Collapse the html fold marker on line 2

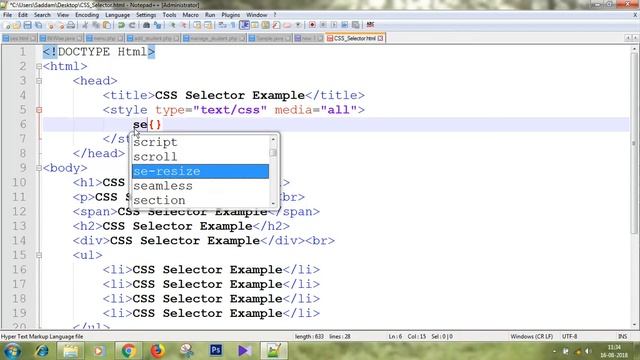tap(39, 66)
